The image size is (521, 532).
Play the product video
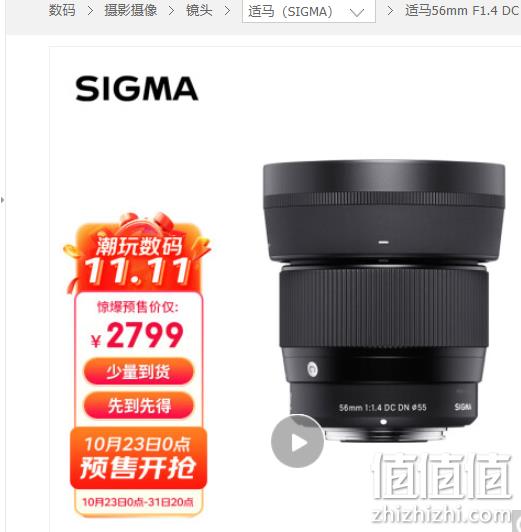[297, 441]
